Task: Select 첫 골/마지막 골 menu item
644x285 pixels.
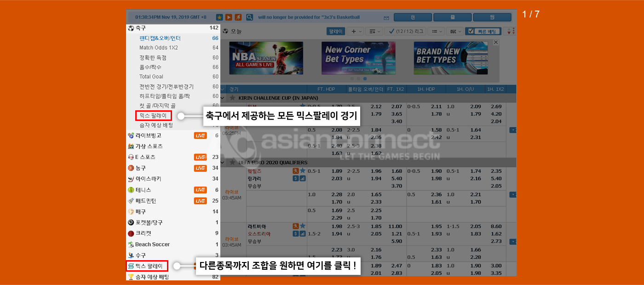Action: point(157,106)
